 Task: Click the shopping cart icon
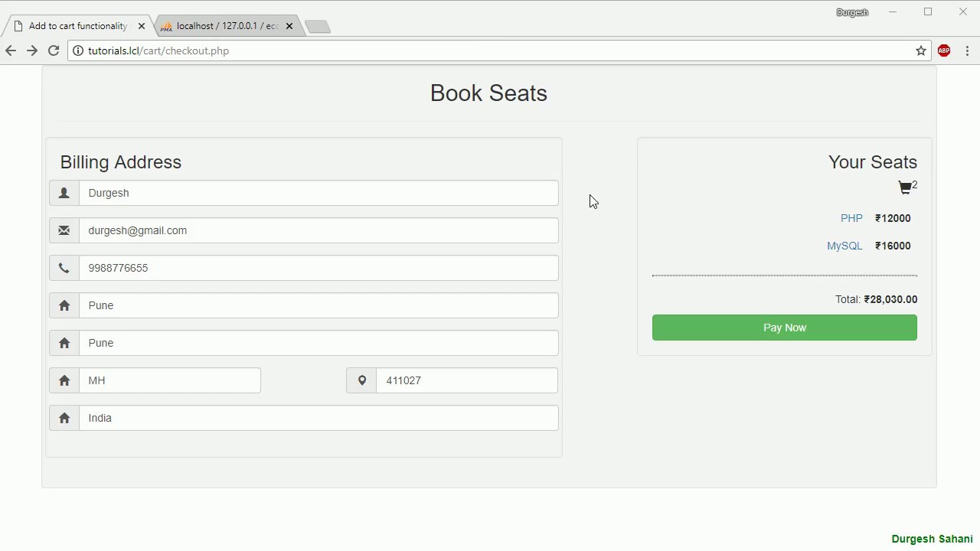[905, 187]
